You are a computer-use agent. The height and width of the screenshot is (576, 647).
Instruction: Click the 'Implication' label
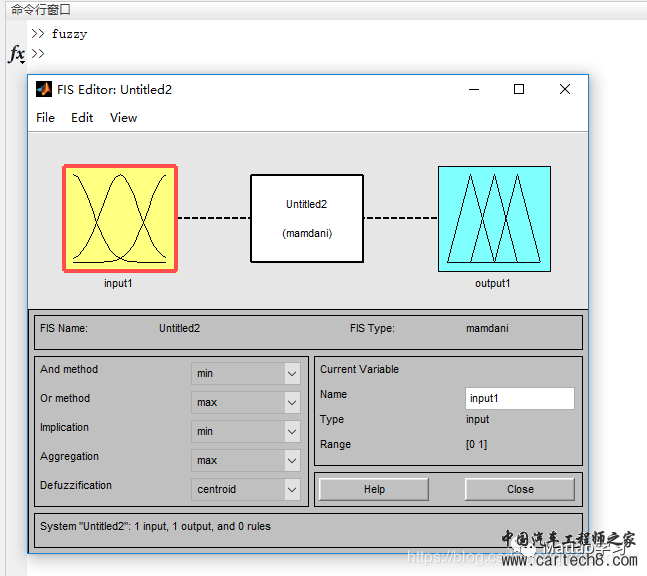pyautogui.click(x=64, y=427)
